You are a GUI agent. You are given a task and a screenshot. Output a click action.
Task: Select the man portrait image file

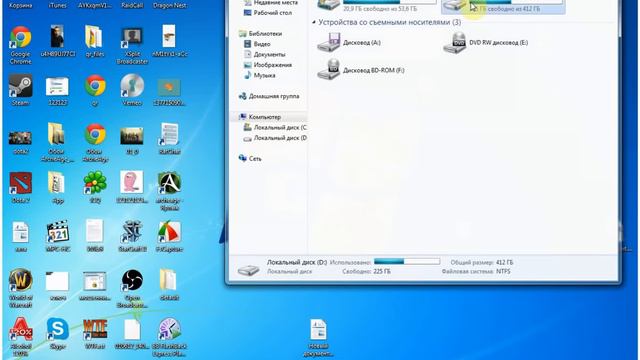58,41
